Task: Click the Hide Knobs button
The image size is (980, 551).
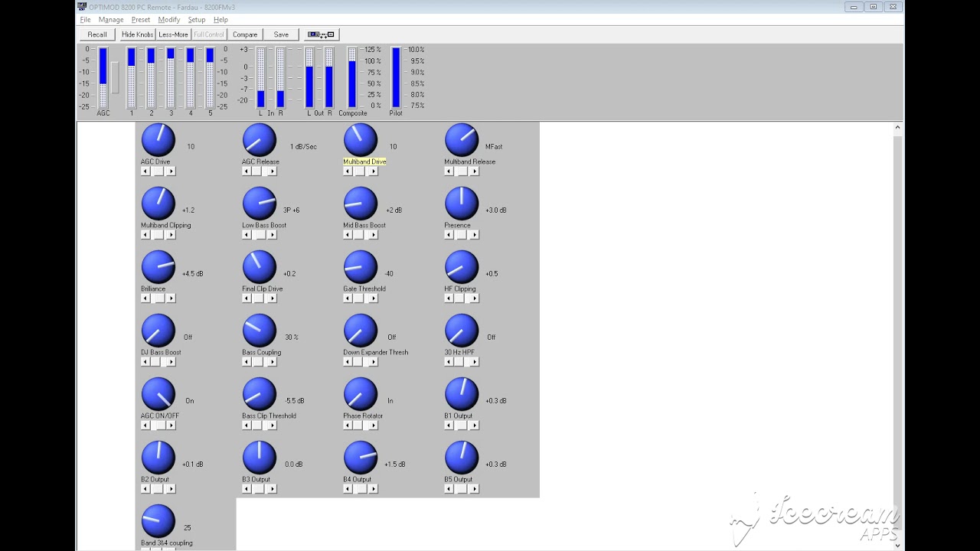Action: pyautogui.click(x=137, y=34)
